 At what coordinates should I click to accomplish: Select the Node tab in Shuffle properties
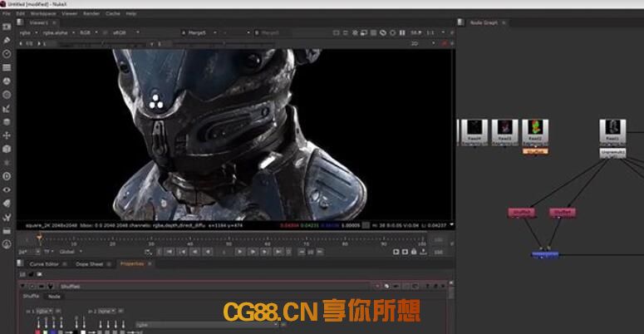click(54, 297)
